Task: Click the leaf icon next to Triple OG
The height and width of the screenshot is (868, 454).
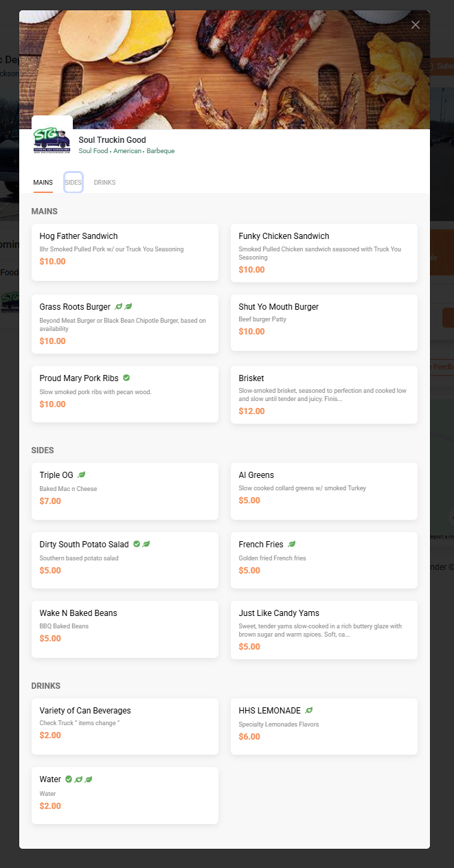Action: (x=82, y=475)
